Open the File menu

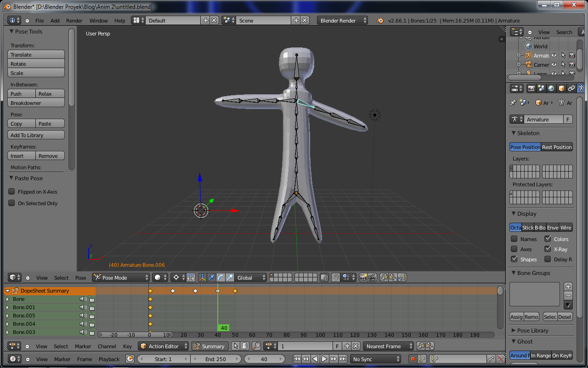tap(40, 20)
